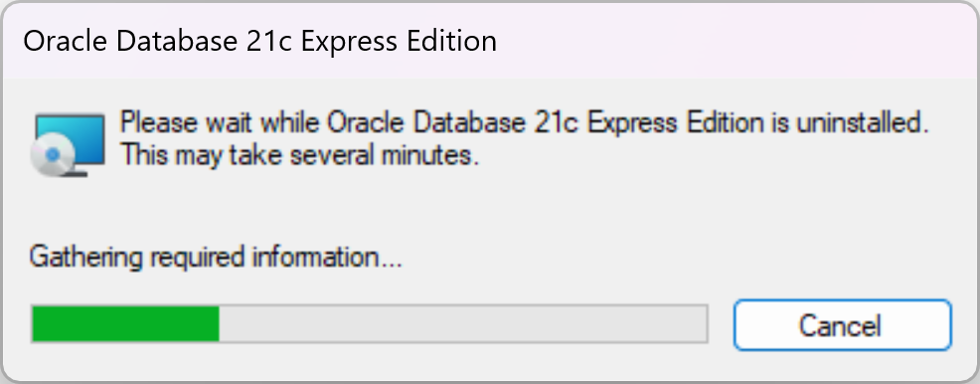
Task: Click the leading edge of the green progress fill
Action: 218,324
